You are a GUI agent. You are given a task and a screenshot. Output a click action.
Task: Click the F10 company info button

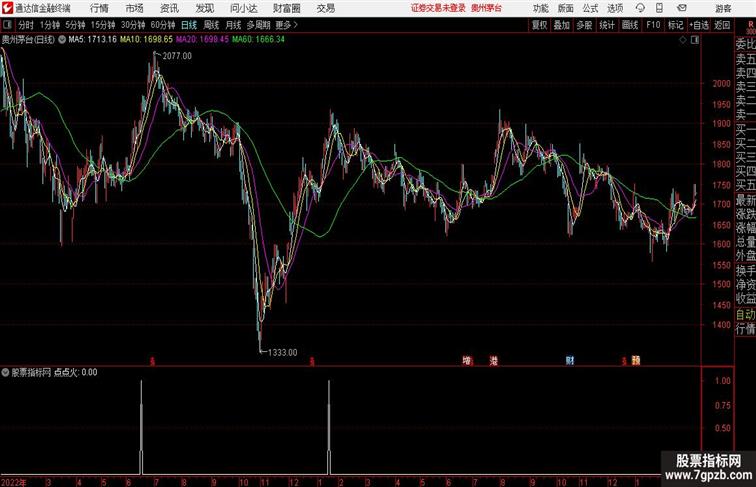click(653, 25)
